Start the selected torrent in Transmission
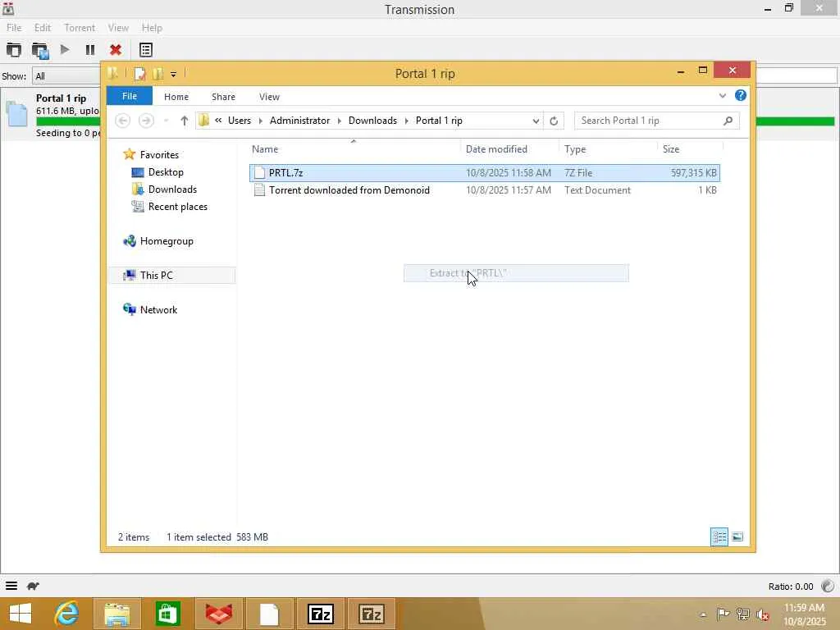 pos(65,50)
